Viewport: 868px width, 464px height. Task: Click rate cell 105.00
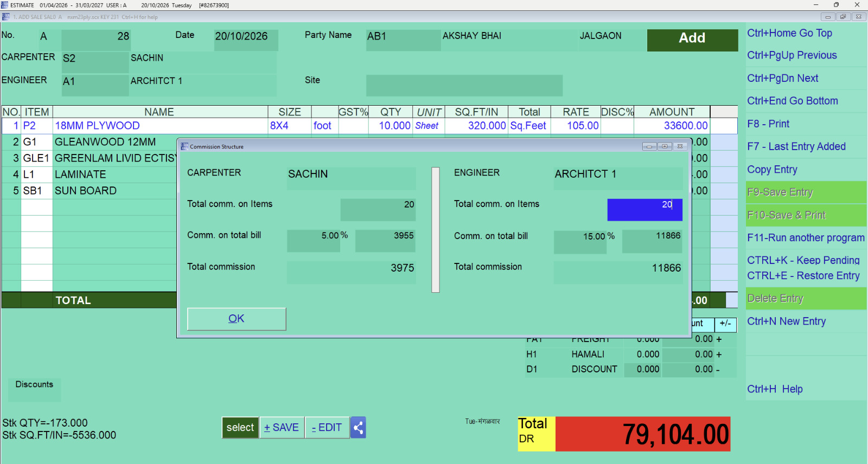point(576,126)
